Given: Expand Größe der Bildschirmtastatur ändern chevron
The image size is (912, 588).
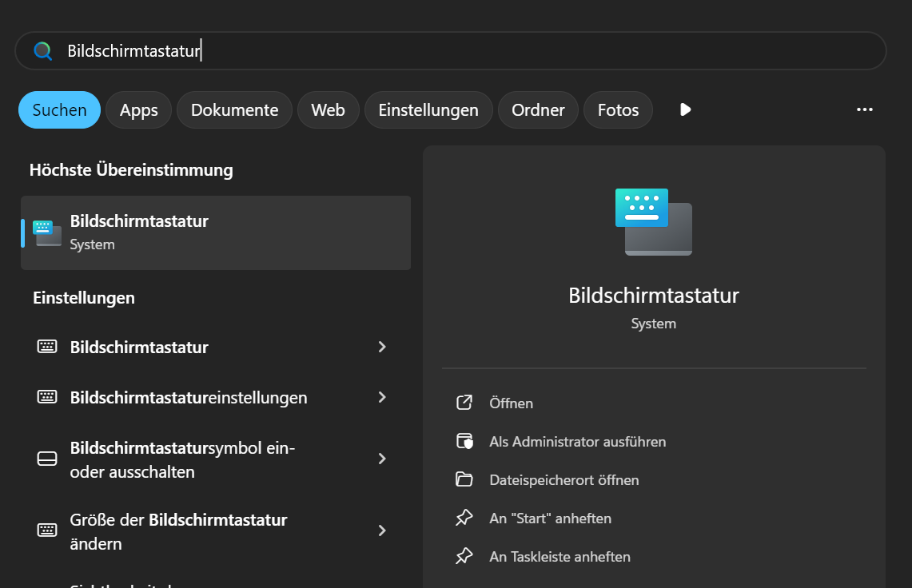Looking at the screenshot, I should point(382,530).
